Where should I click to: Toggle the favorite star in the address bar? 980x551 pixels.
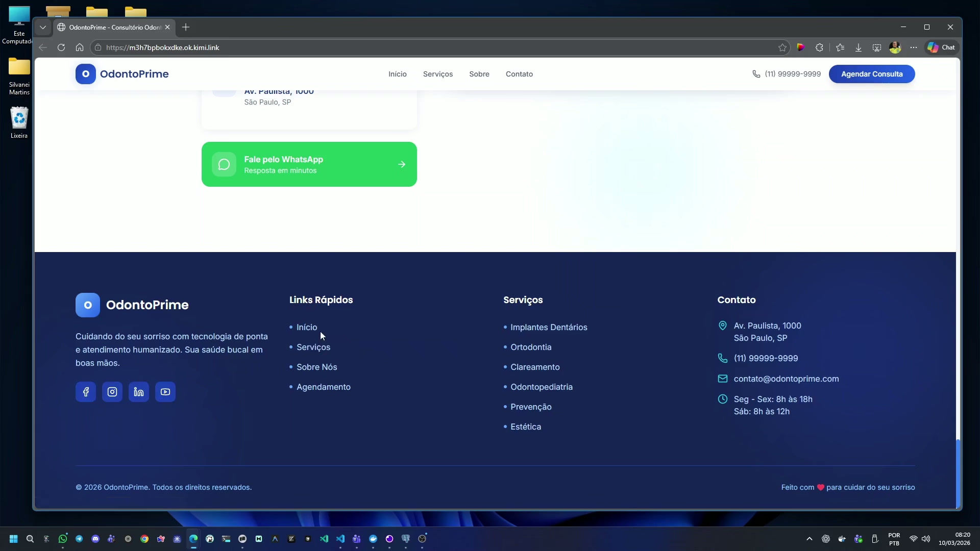pyautogui.click(x=783, y=47)
